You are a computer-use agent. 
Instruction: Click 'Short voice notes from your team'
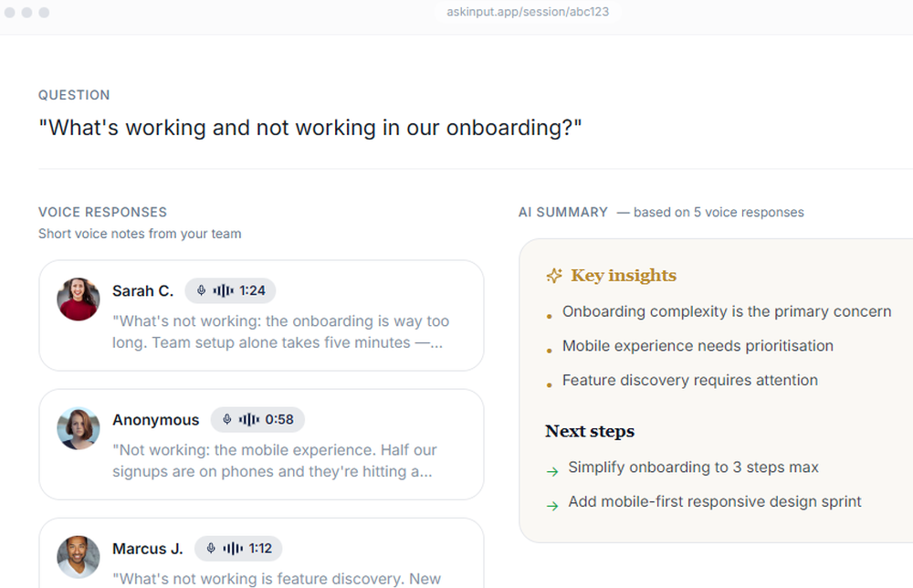140,234
